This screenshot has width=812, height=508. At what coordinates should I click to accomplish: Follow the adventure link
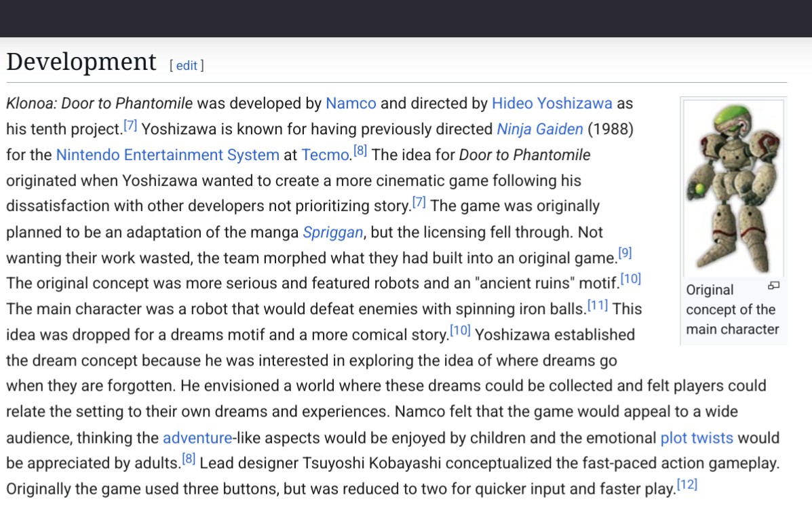pos(197,438)
